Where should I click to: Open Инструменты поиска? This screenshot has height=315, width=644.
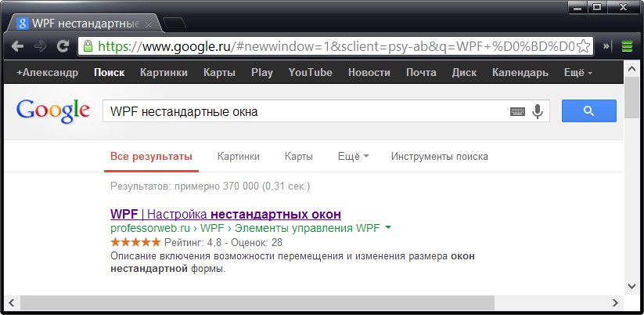(x=440, y=157)
